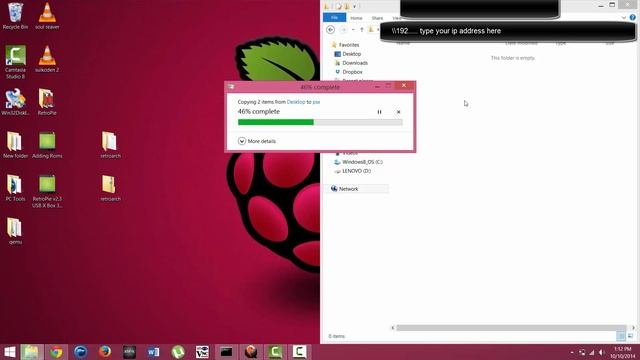Open network status in the system tray

[591, 352]
